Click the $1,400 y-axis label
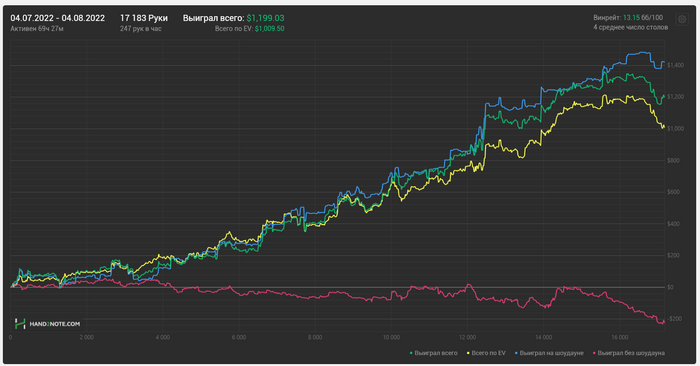Image resolution: width=700 pixels, height=366 pixels. pos(675,65)
